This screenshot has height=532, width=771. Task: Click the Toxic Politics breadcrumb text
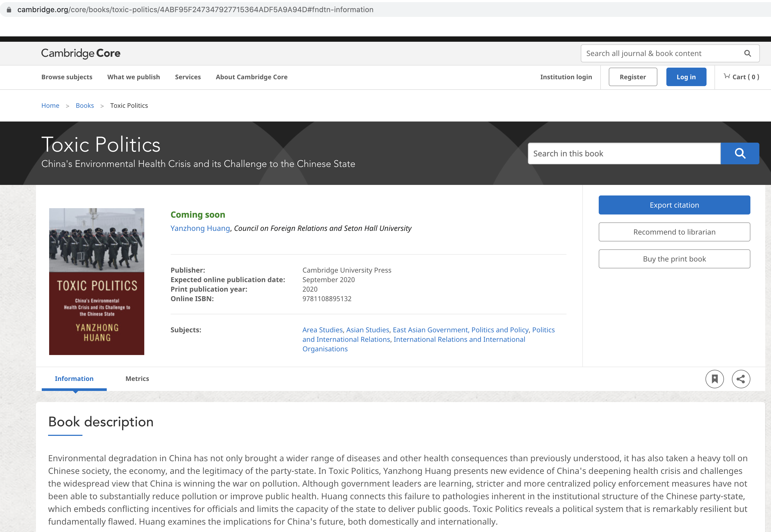coord(129,106)
